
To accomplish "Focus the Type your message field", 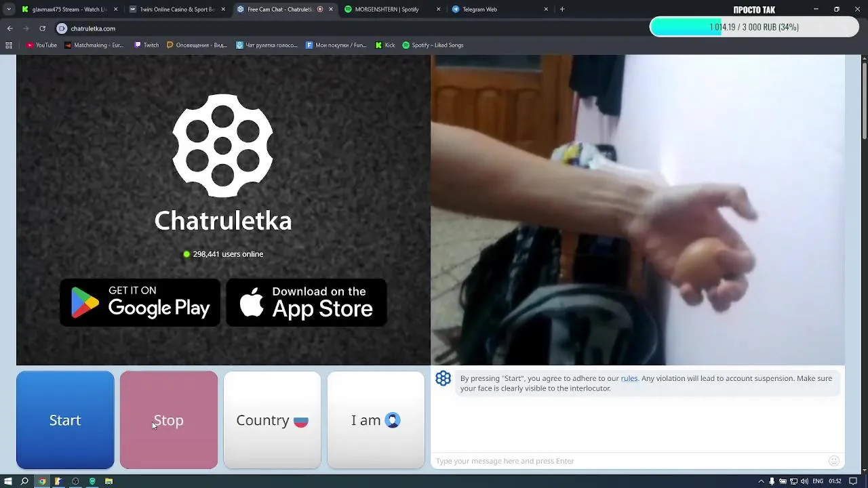I will (629, 461).
